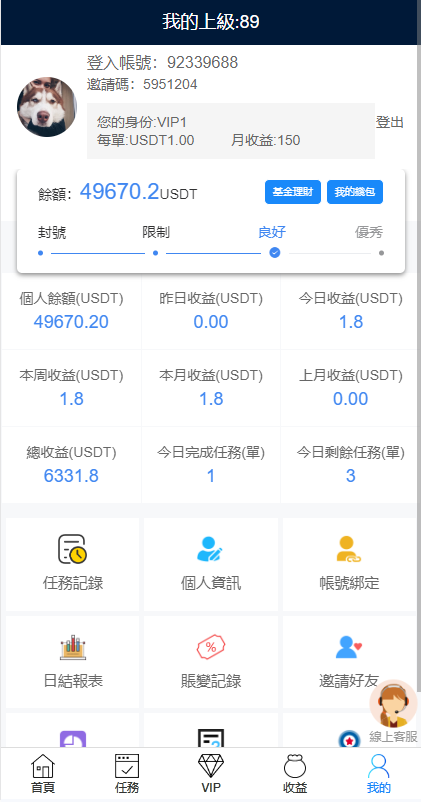Click the husky profile avatar
This screenshot has height=802, width=421.
pos(47,107)
